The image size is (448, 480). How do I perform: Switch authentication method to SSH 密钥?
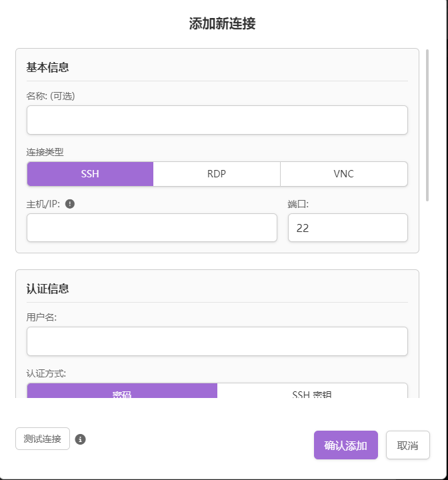(312, 392)
